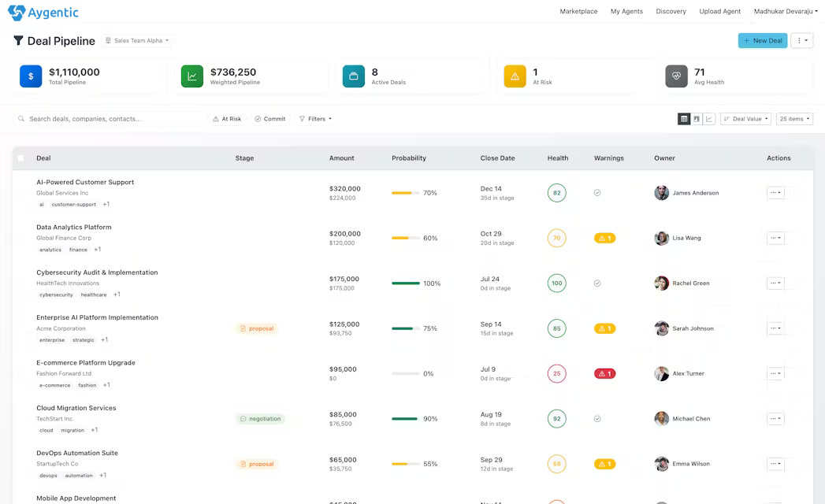The height and width of the screenshot is (504, 825).
Task: Click health score 70 for Data Analytics Platform
Action: 556,239
